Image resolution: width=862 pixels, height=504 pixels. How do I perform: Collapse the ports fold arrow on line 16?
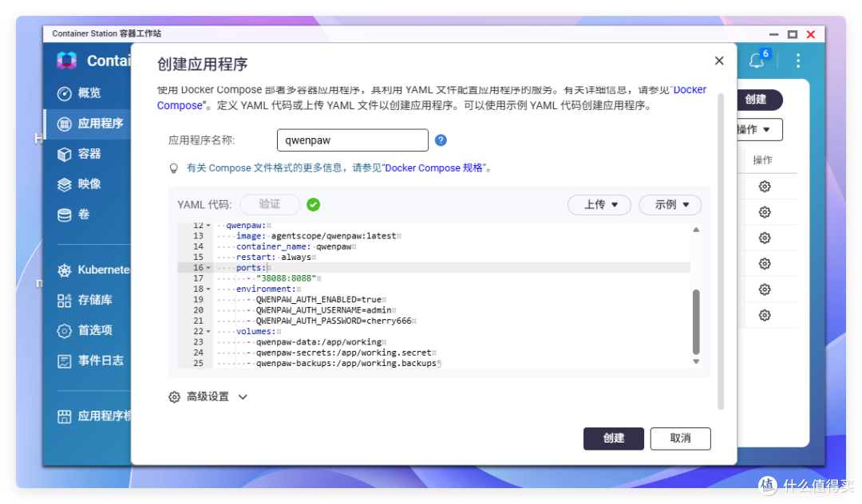click(208, 268)
